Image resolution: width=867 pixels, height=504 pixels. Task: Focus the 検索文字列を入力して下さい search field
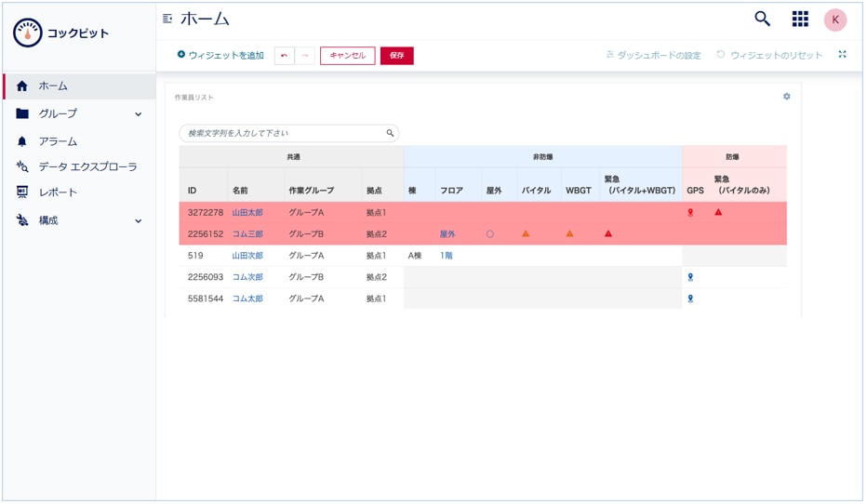(288, 133)
